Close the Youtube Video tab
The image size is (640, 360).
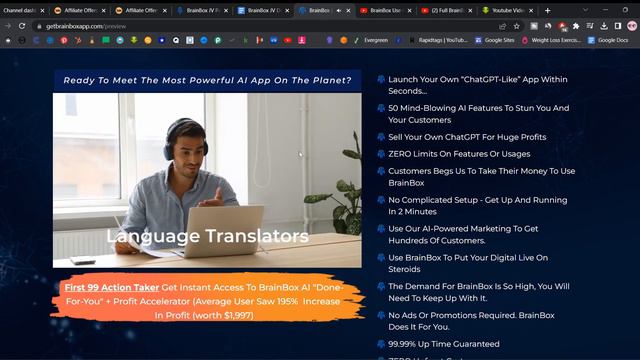coord(531,11)
